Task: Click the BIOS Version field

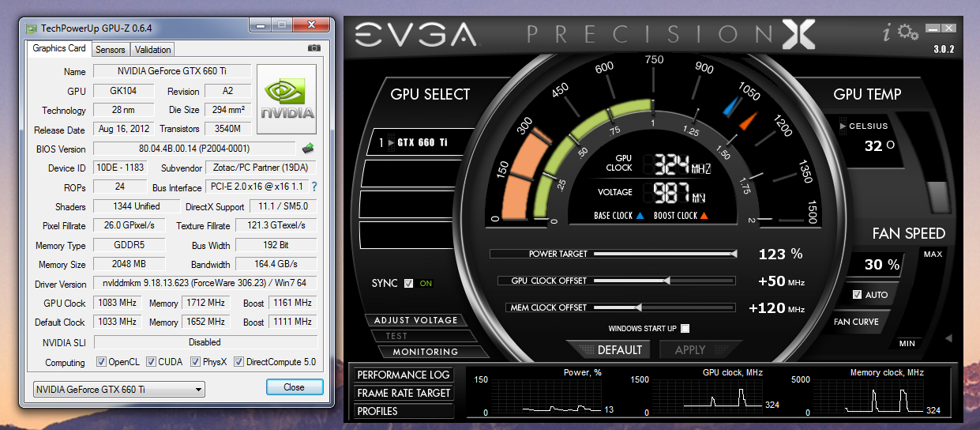Action: tap(195, 149)
